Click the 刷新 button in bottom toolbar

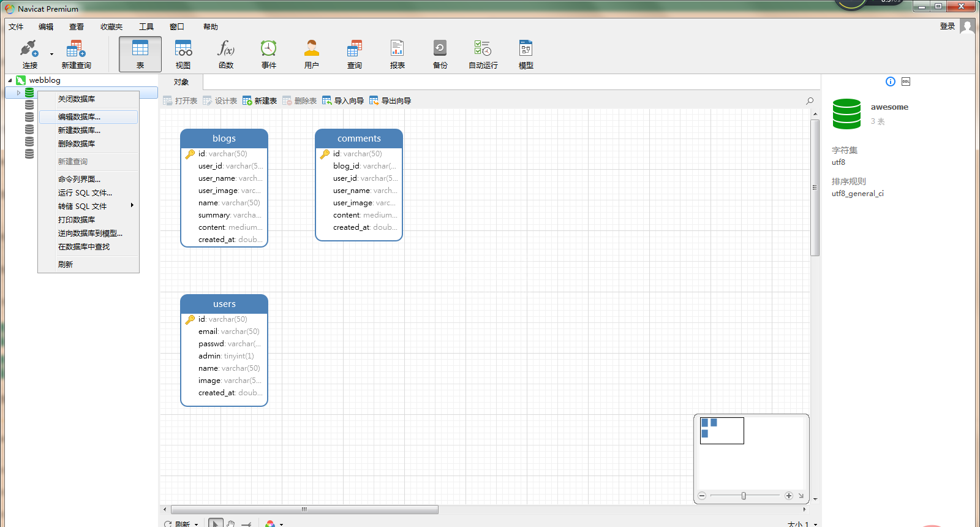click(177, 524)
